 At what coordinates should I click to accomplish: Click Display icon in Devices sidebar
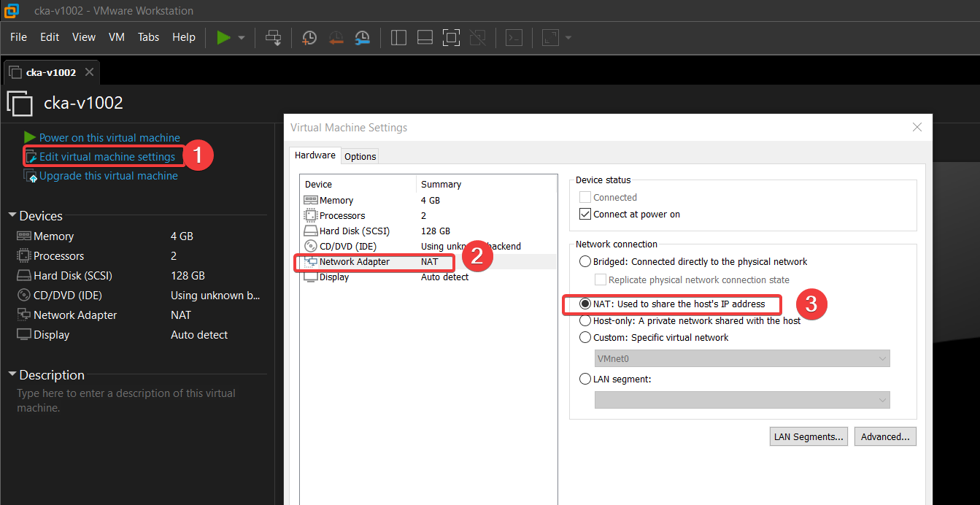pos(24,335)
